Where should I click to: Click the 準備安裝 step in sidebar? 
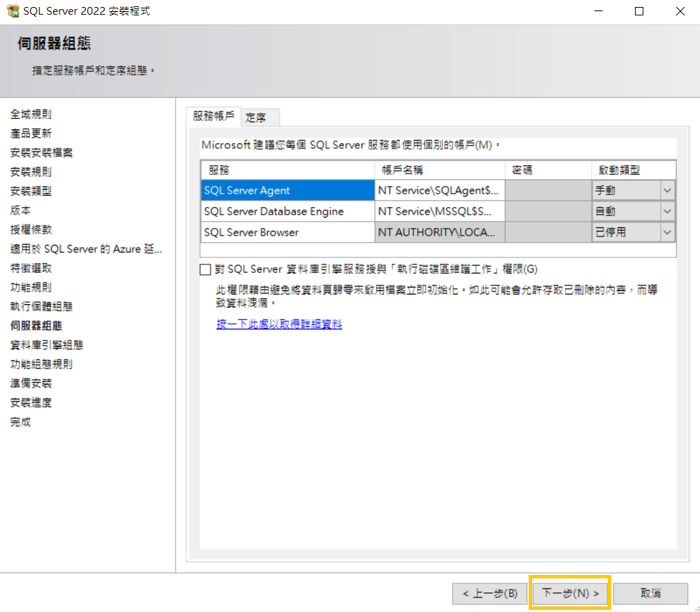pyautogui.click(x=31, y=383)
